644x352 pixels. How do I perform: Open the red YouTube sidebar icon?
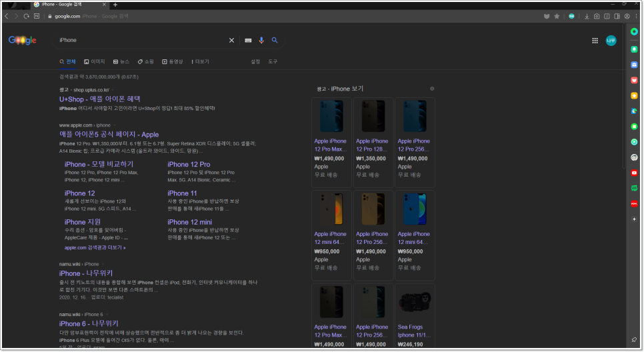point(634,173)
